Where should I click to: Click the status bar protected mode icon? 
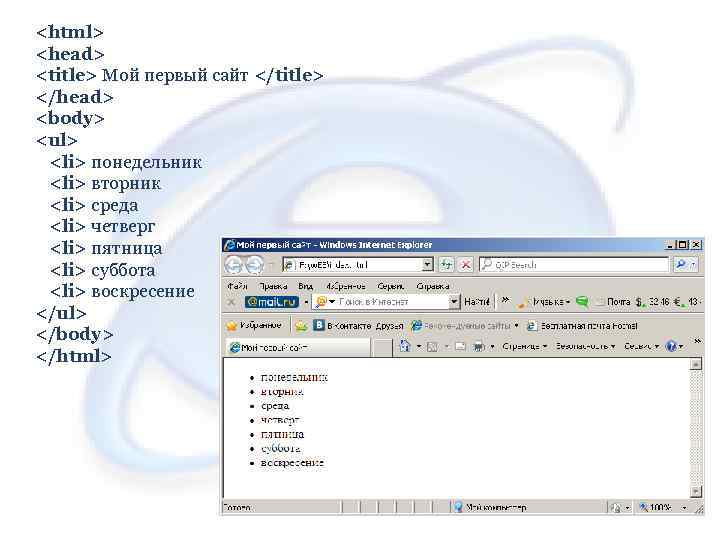[x=616, y=508]
